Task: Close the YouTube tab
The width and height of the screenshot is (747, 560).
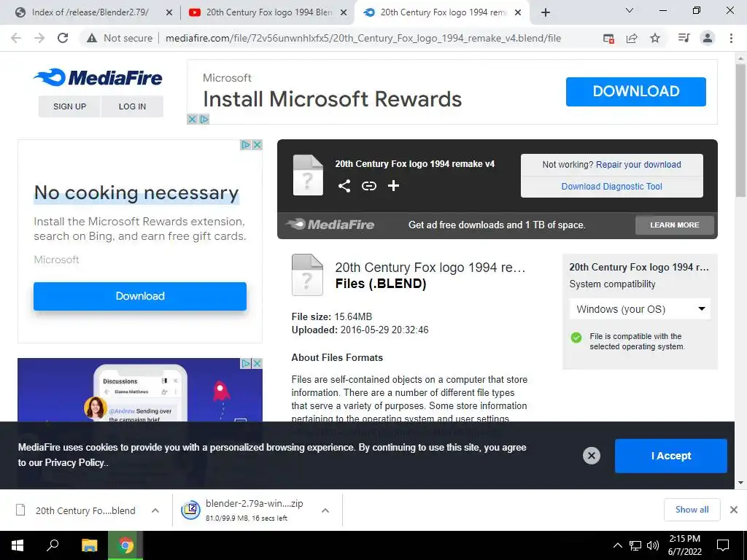Action: tap(344, 13)
